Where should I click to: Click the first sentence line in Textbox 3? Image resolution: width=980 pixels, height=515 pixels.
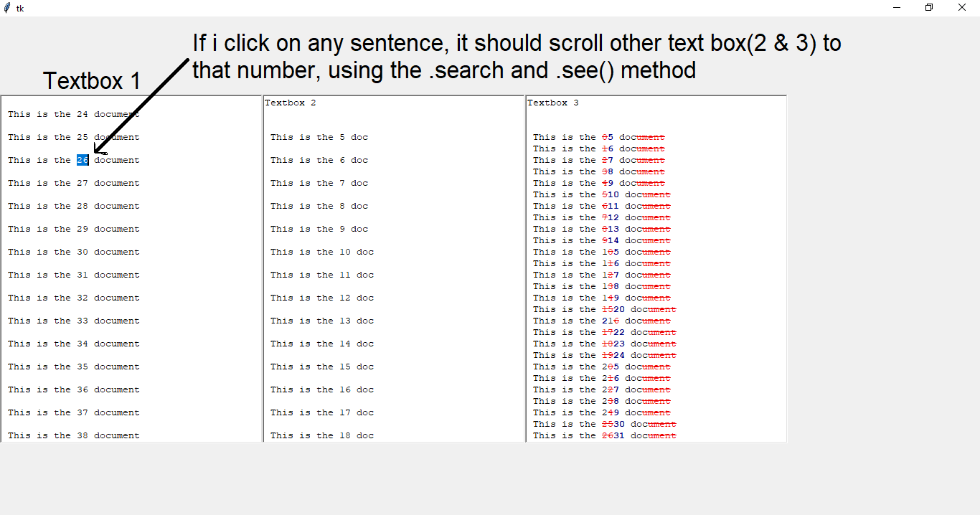click(598, 137)
